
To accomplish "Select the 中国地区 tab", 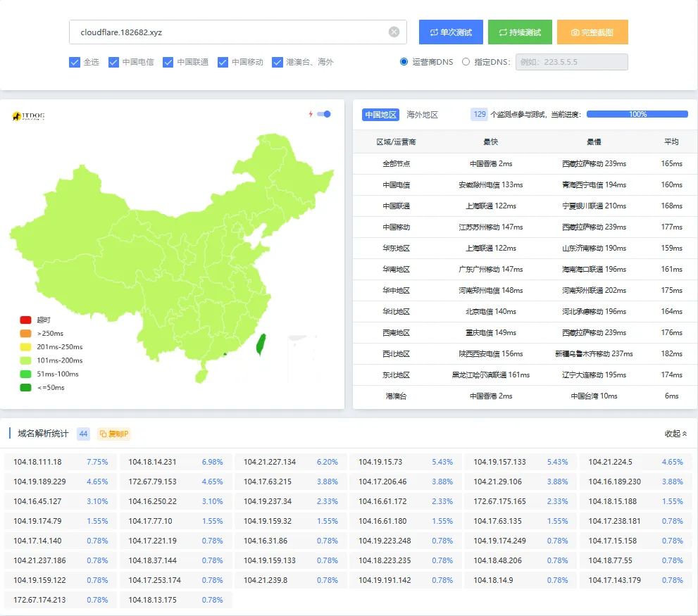I will click(380, 115).
